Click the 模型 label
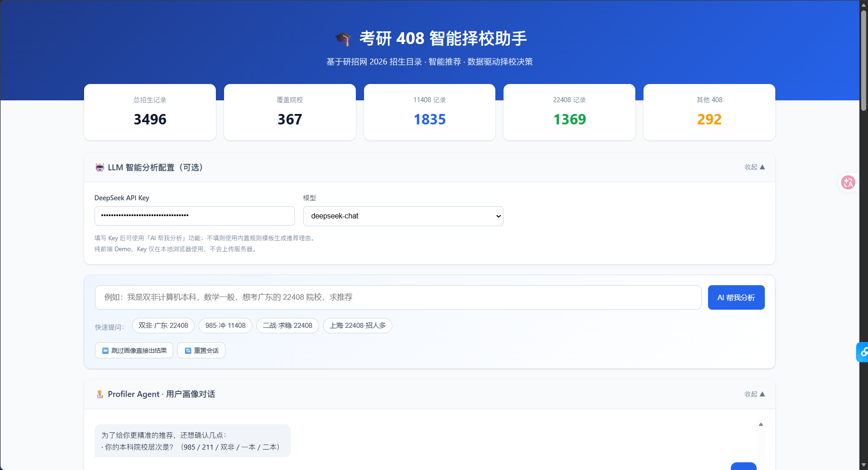The image size is (868, 470). tap(309, 198)
